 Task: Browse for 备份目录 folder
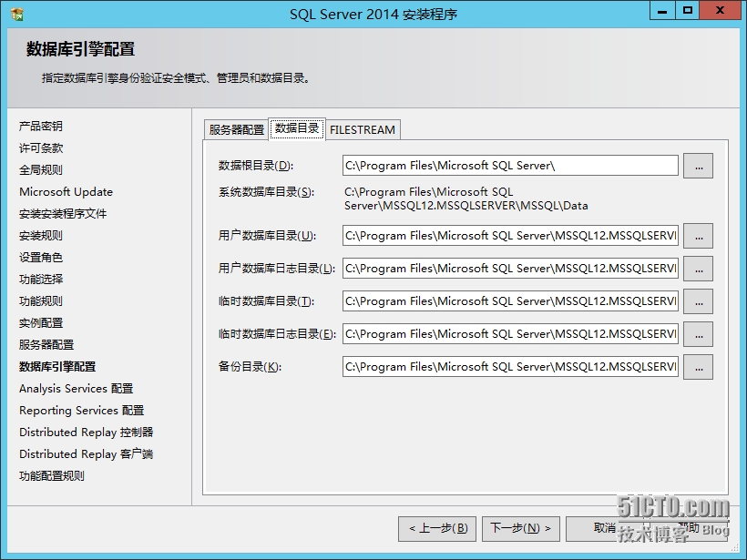[698, 367]
